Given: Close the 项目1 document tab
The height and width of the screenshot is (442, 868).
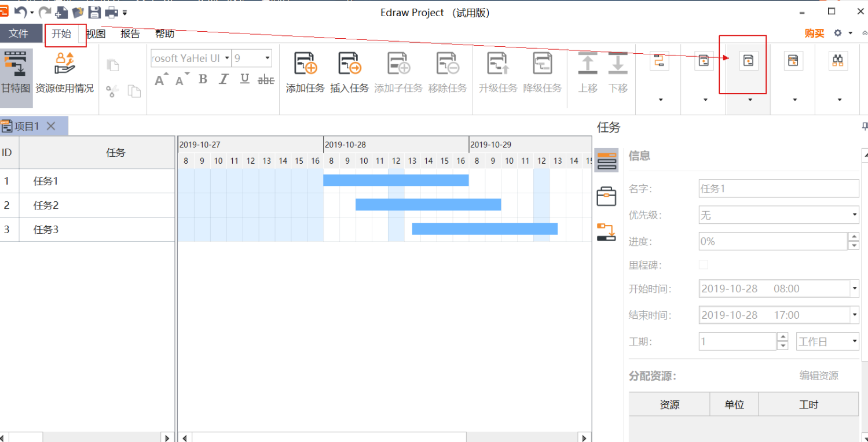Looking at the screenshot, I should coord(50,126).
